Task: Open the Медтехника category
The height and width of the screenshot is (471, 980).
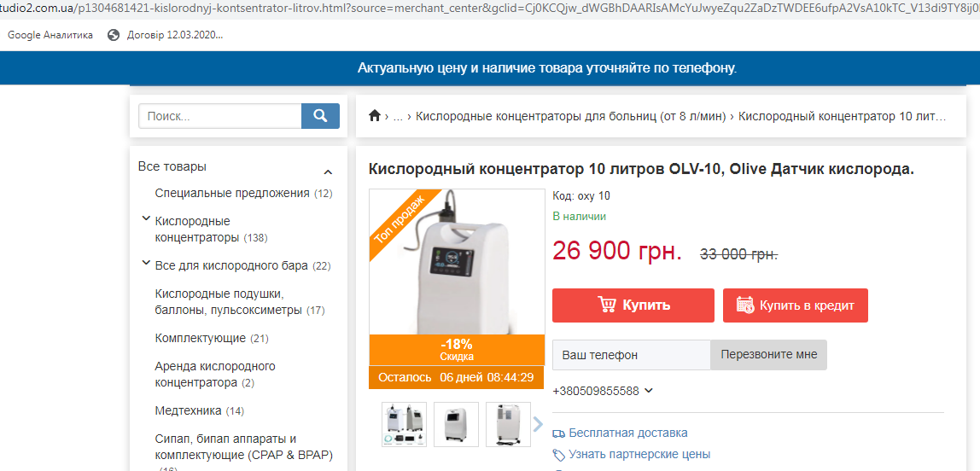Action: [x=188, y=410]
